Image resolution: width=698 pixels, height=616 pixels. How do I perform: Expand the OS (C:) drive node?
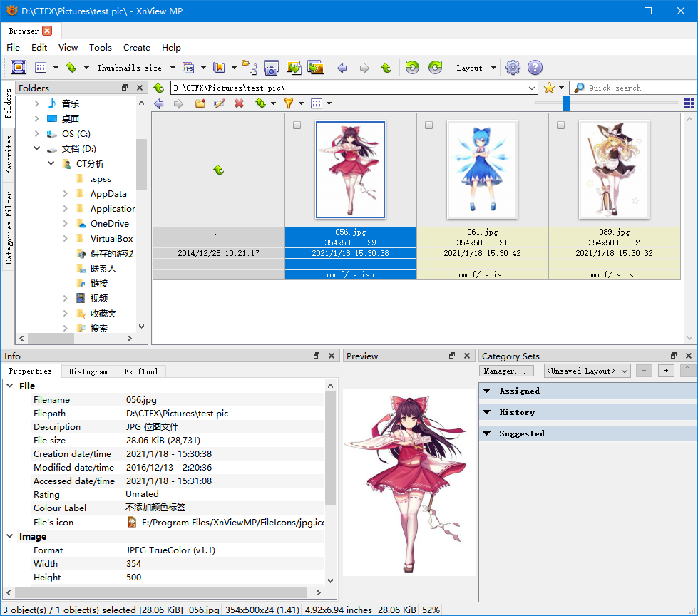pos(37,134)
